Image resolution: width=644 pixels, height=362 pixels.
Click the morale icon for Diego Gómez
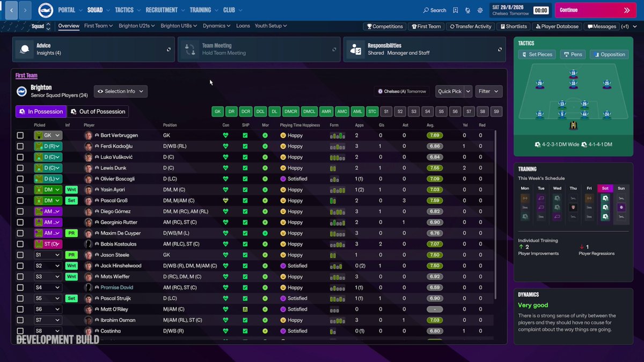point(265,211)
